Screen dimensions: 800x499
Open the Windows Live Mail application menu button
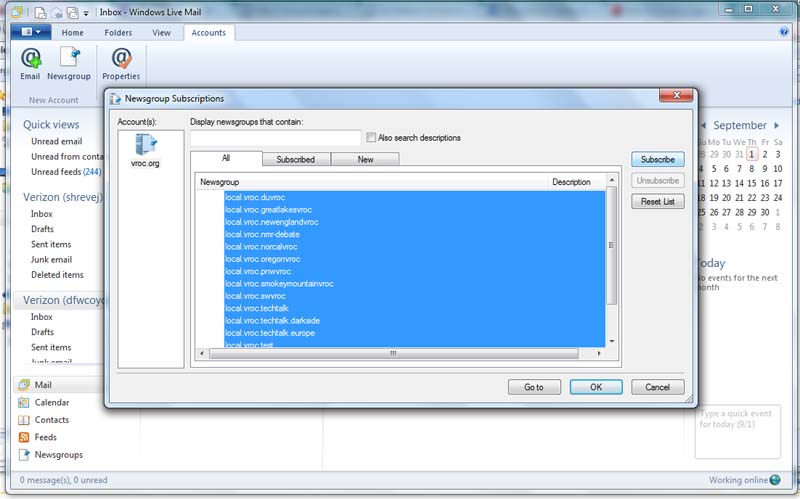click(x=31, y=32)
